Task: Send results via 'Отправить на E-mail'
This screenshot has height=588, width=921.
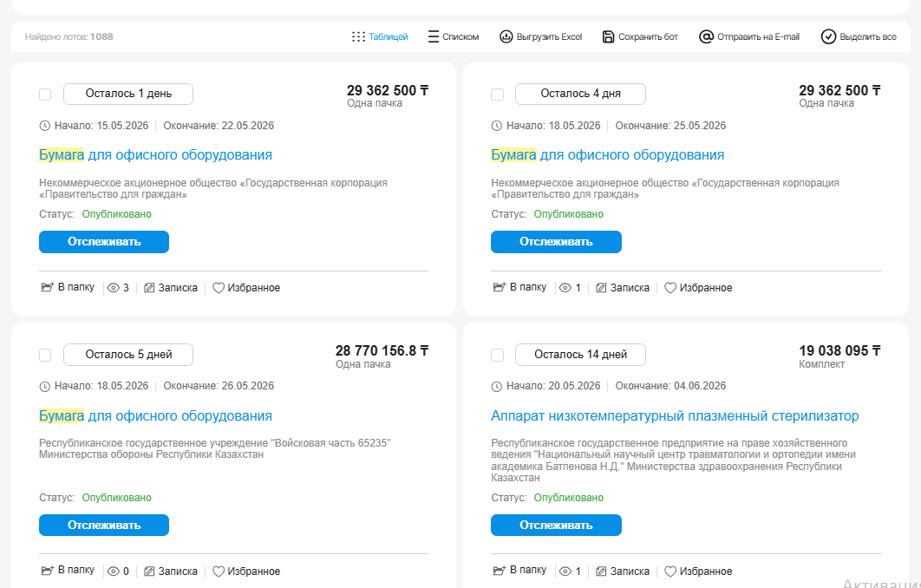Action: click(749, 36)
